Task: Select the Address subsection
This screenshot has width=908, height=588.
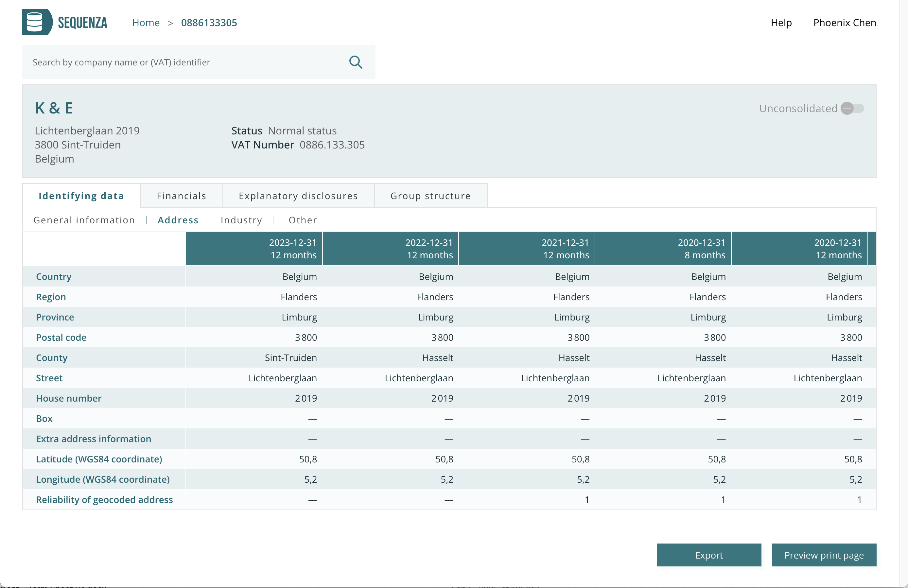Action: point(178,220)
